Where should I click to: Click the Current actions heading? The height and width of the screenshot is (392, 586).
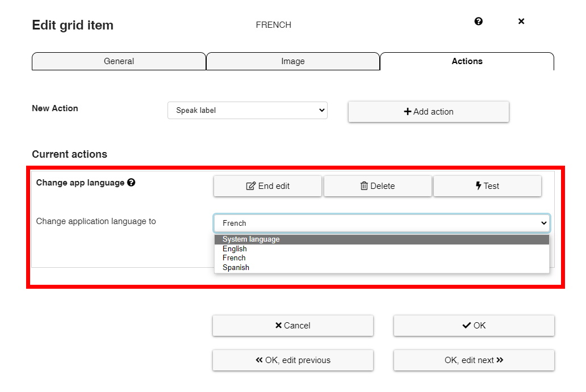69,154
